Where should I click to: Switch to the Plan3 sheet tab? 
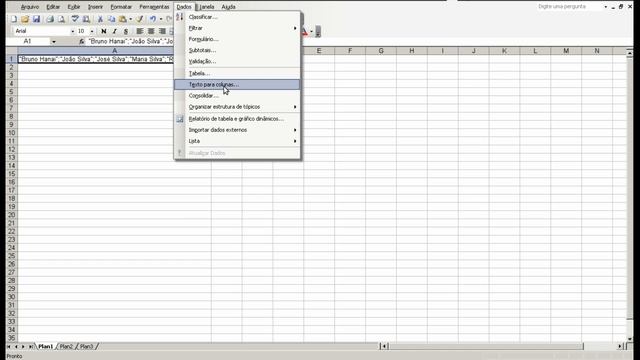coord(87,347)
